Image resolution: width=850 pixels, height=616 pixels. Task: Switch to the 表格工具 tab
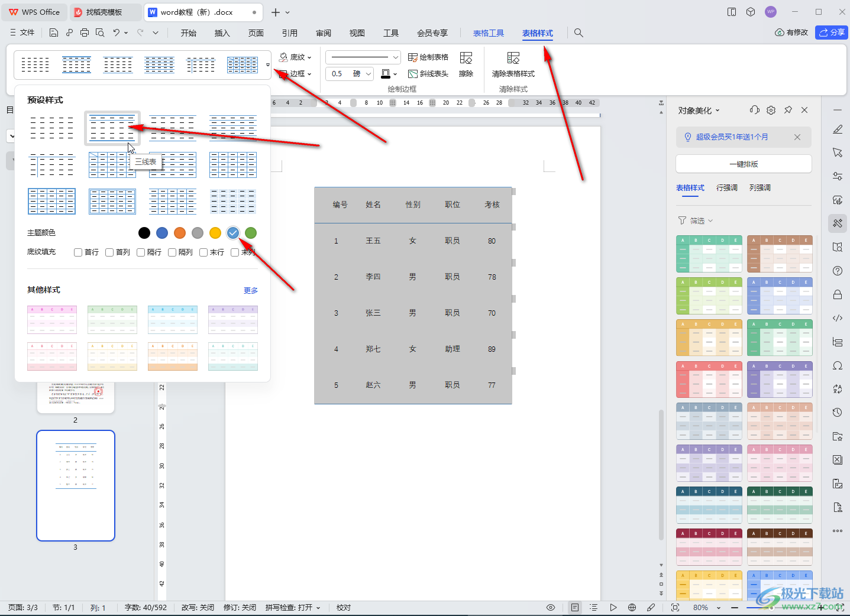489,33
